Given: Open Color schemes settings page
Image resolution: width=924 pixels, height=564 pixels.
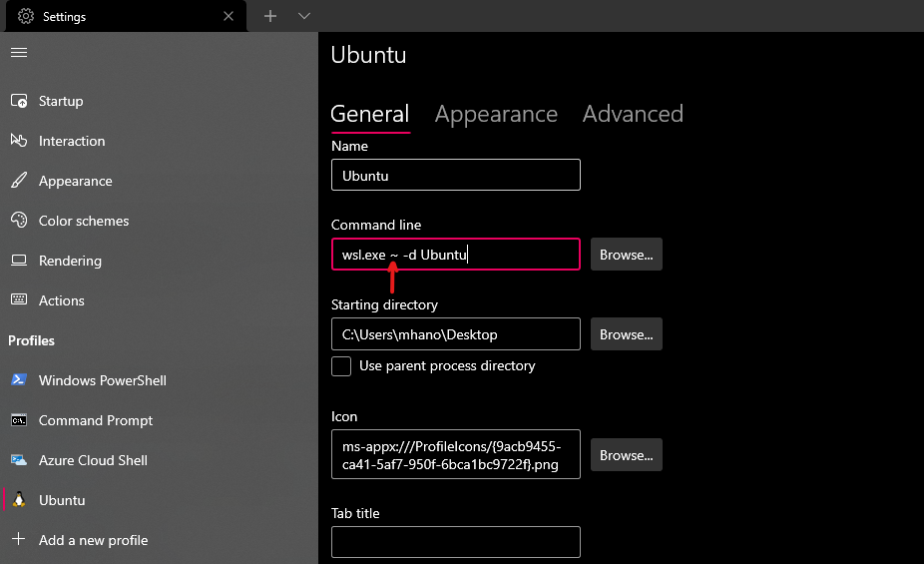Looking at the screenshot, I should click(x=159, y=221).
